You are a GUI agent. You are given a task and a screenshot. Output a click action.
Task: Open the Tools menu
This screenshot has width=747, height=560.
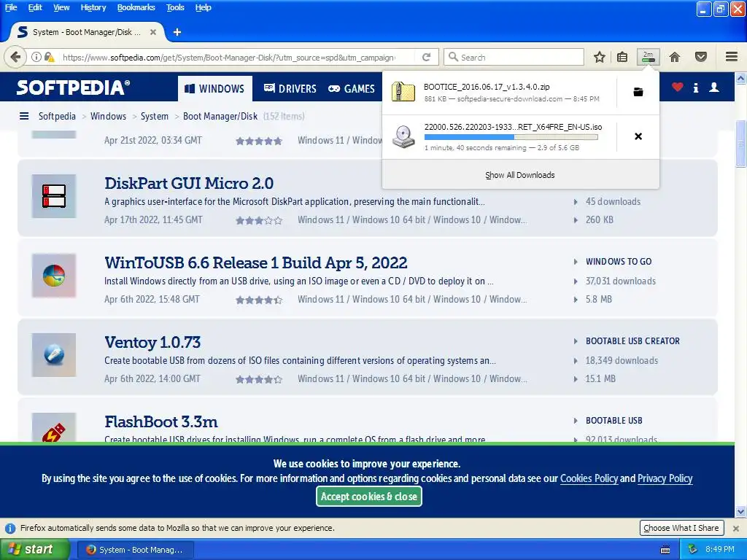(175, 7)
